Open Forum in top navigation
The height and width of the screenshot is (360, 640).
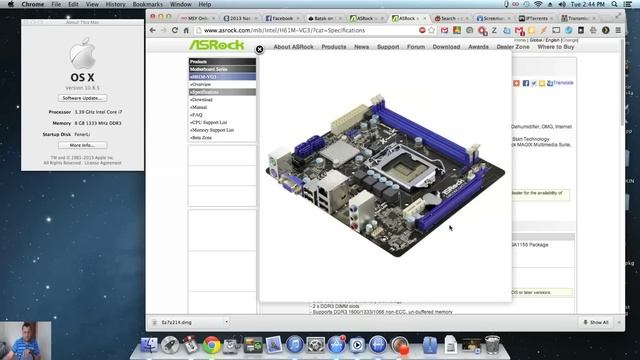[x=416, y=47]
